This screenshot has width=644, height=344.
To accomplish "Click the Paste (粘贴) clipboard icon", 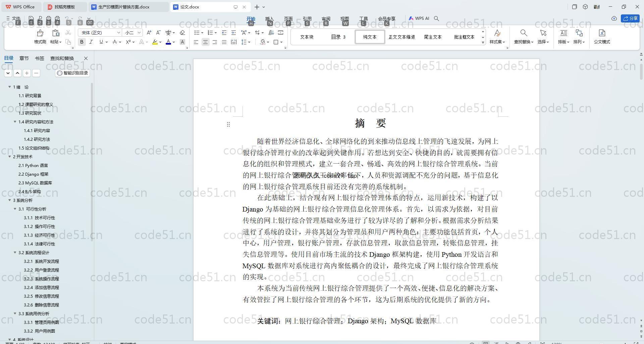I will [x=56, y=33].
